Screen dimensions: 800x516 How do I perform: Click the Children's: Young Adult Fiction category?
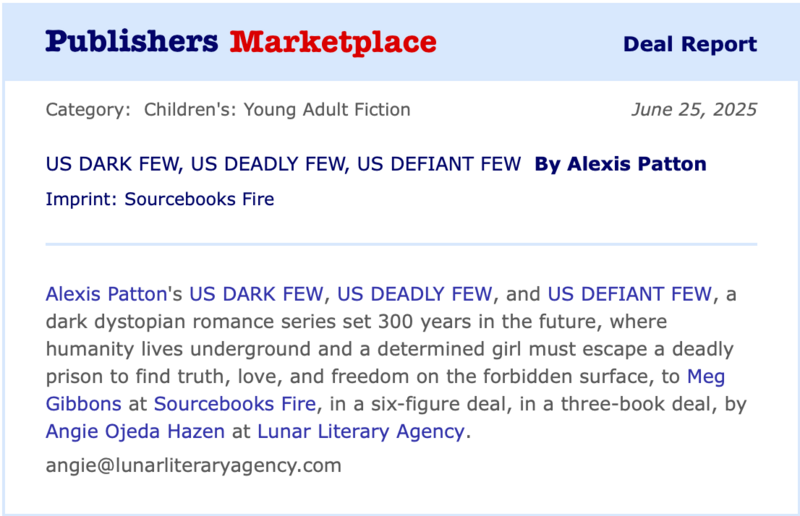click(277, 109)
